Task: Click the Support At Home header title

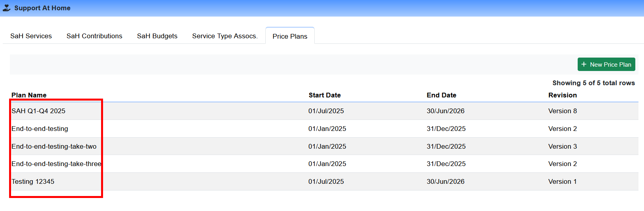Action: point(42,8)
